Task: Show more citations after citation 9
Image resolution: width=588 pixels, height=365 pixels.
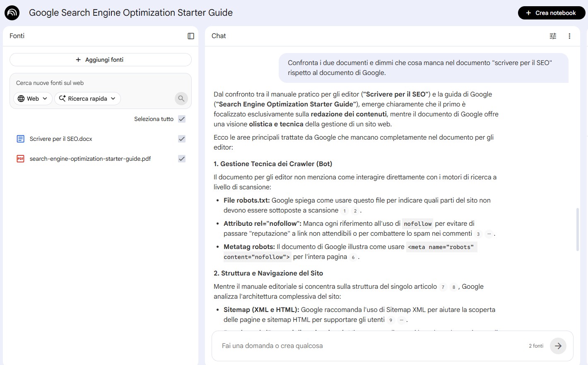Action: pyautogui.click(x=401, y=320)
